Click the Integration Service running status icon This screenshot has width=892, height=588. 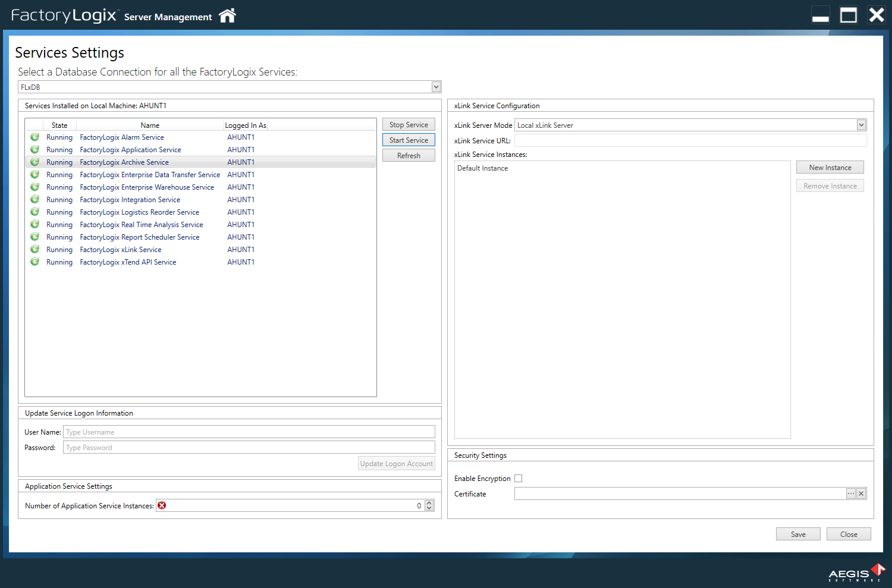point(35,200)
